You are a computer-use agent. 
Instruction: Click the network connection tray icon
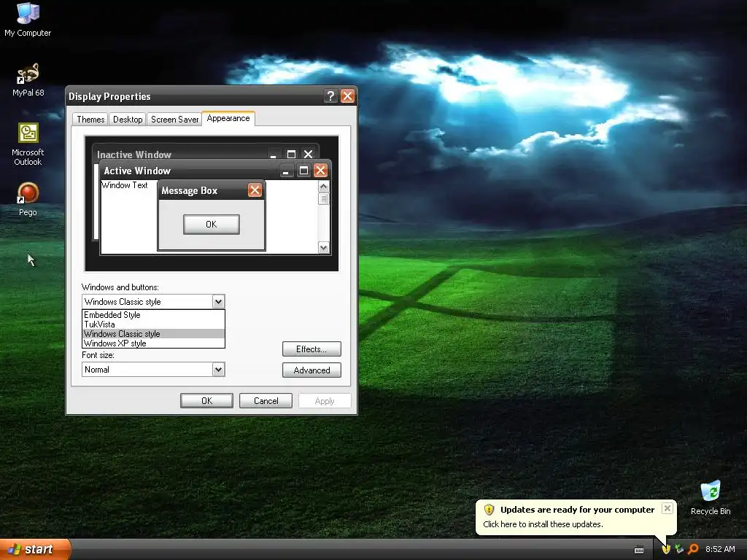(679, 549)
